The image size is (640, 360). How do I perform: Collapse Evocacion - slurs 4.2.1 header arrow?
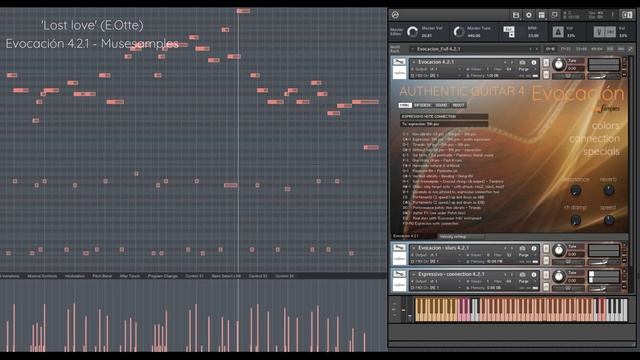tap(414, 248)
